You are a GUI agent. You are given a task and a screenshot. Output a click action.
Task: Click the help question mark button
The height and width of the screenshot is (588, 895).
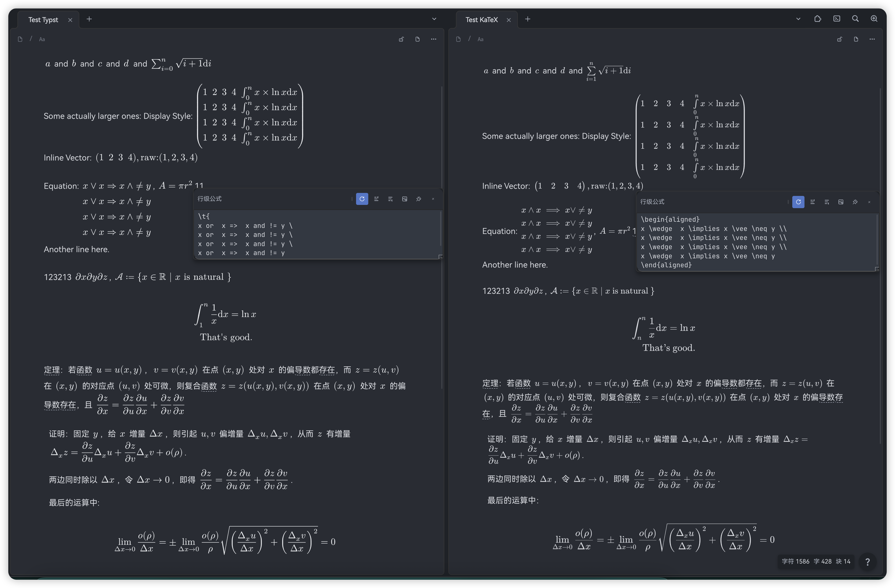868,562
